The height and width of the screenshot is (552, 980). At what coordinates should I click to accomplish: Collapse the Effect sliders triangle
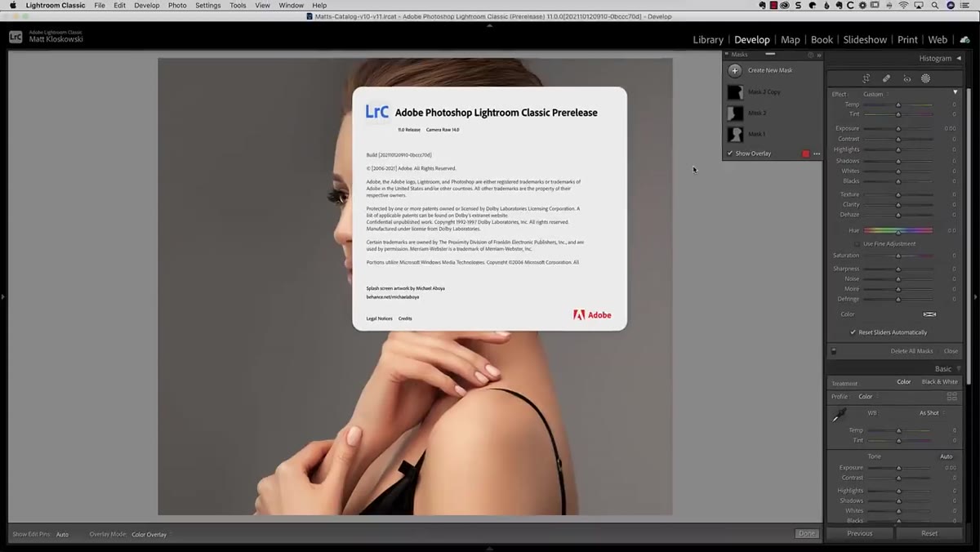click(955, 92)
